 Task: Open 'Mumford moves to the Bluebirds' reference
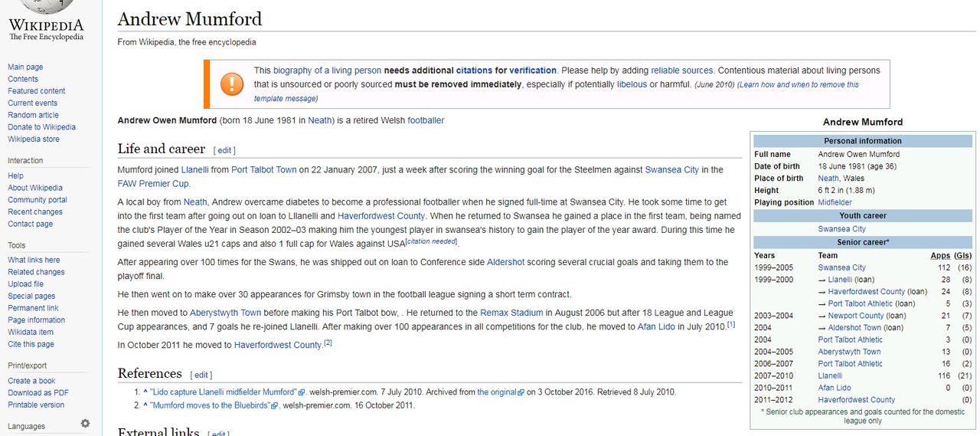point(209,405)
